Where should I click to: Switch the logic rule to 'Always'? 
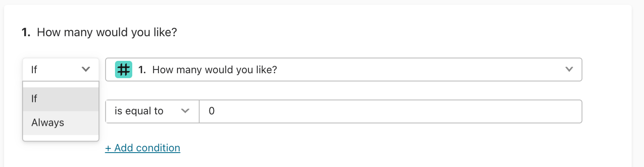[x=61, y=123]
